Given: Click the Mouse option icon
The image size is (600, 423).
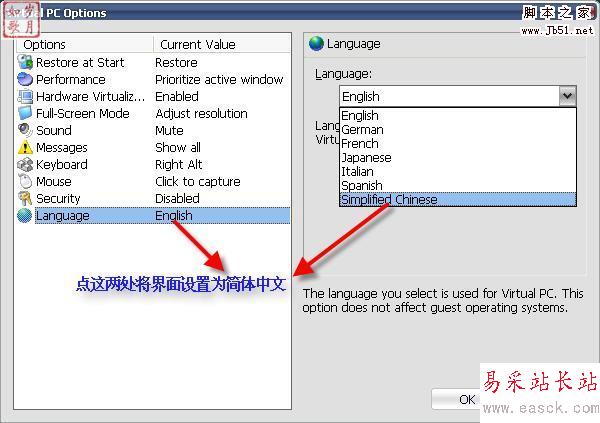Looking at the screenshot, I should tap(25, 181).
